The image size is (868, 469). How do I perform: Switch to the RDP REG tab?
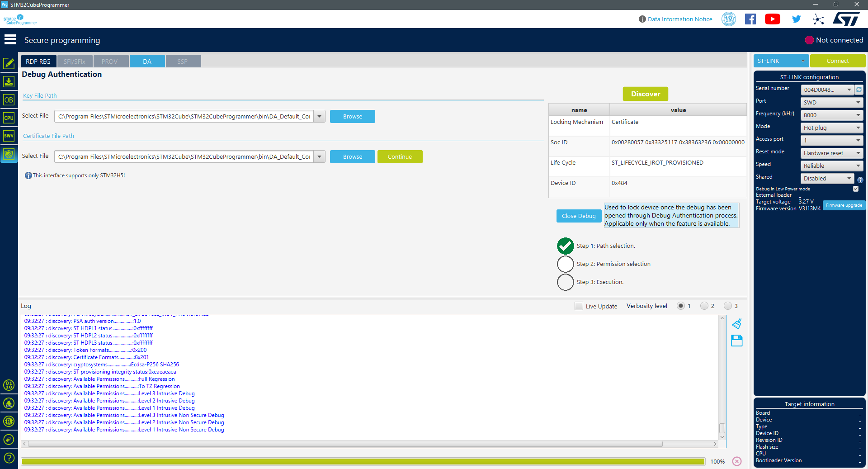[x=38, y=61]
